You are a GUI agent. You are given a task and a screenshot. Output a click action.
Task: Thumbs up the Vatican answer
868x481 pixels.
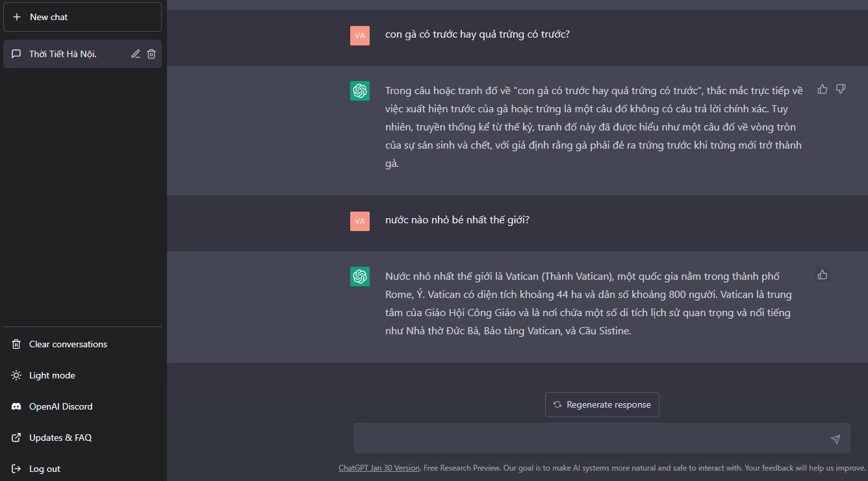822,275
